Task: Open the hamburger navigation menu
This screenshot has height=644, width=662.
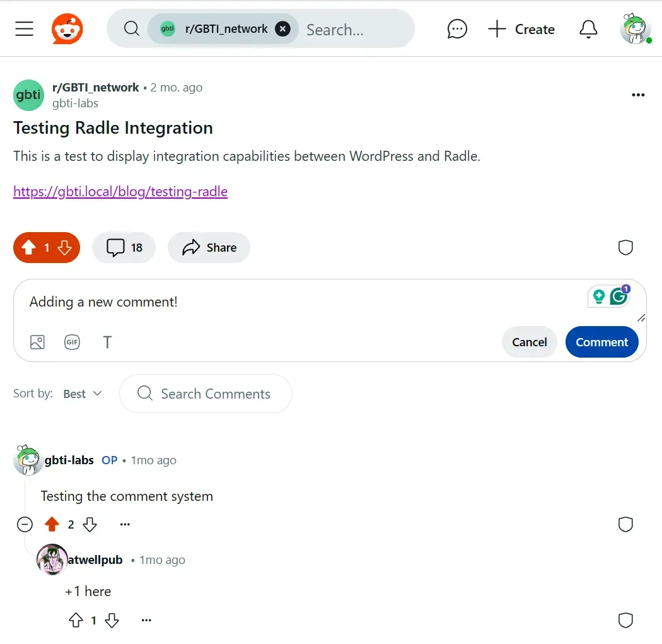Action: pyautogui.click(x=24, y=29)
